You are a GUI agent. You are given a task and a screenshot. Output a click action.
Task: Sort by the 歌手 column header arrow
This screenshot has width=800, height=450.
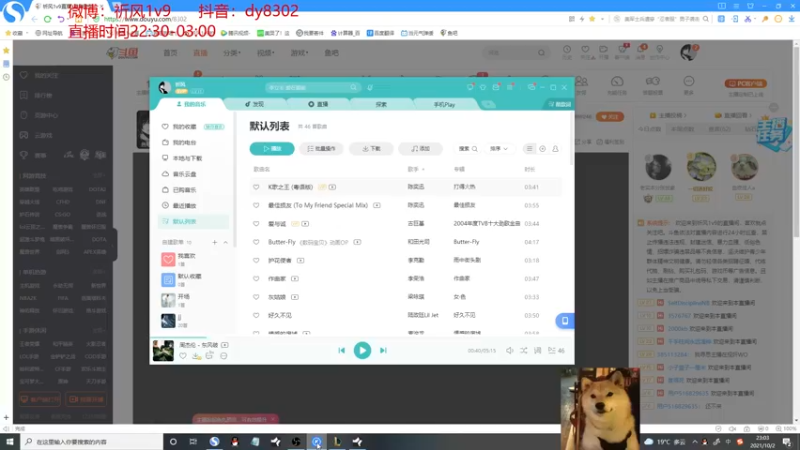click(423, 169)
